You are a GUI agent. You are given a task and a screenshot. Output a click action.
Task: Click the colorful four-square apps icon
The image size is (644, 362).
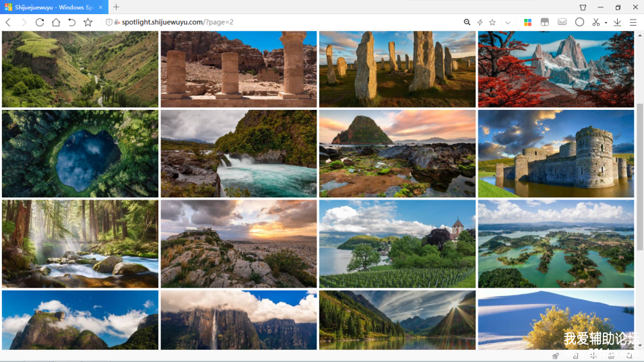[527, 22]
